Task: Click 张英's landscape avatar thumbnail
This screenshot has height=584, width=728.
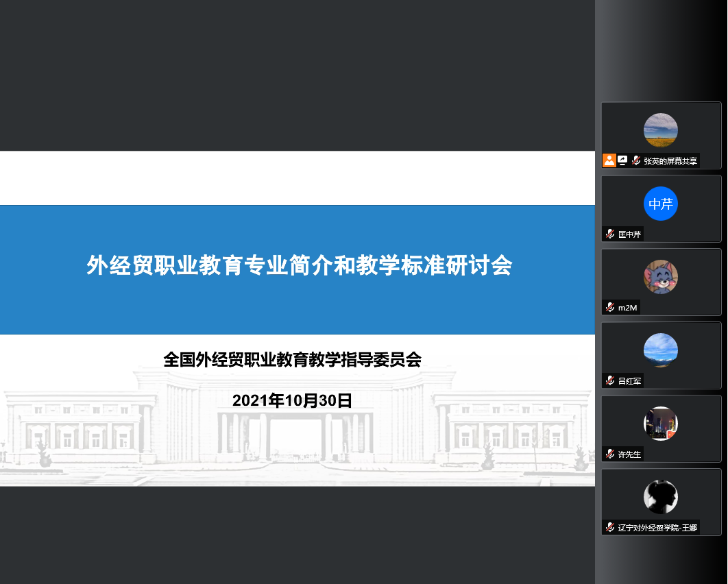Action: (660, 130)
